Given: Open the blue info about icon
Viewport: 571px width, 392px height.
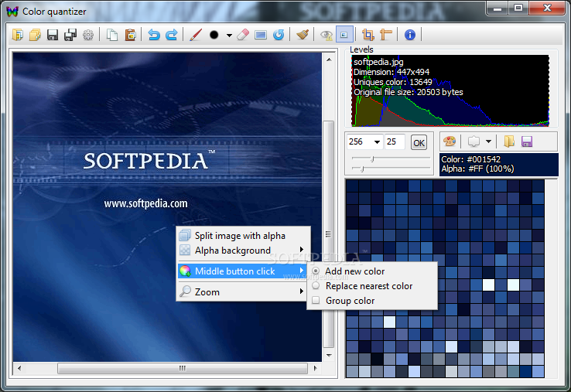Looking at the screenshot, I should (409, 35).
